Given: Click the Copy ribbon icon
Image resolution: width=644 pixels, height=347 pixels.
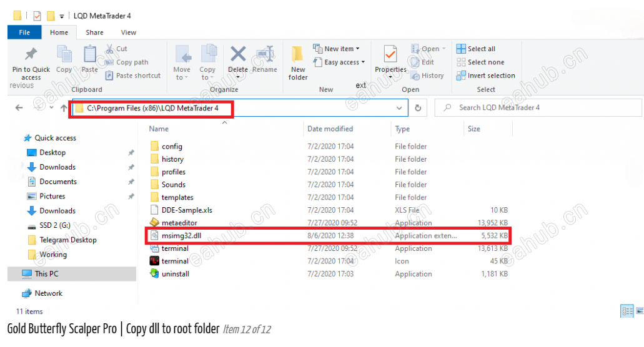Looking at the screenshot, I should pos(64,54).
